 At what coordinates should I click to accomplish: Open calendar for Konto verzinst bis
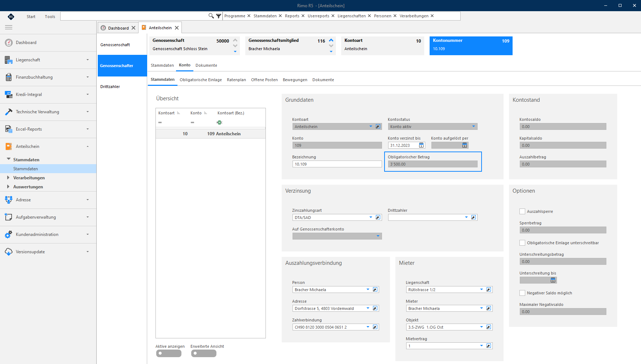click(x=421, y=145)
